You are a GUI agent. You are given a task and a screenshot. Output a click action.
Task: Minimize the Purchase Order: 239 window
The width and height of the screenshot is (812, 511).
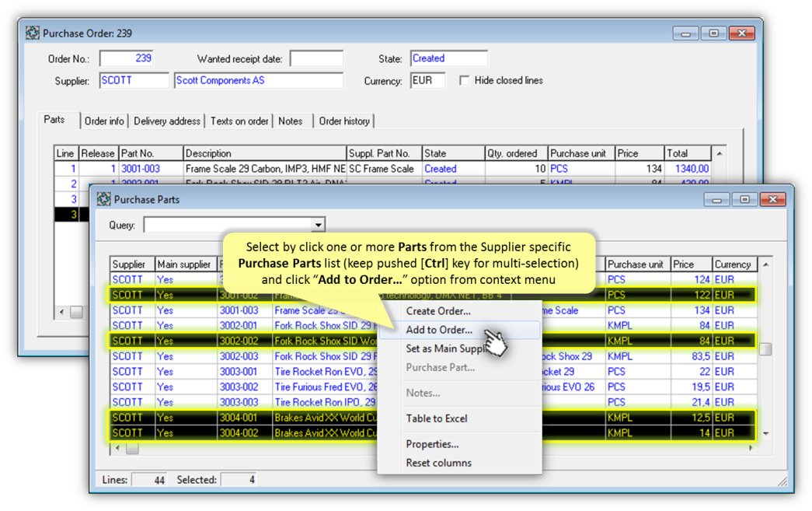pyautogui.click(x=685, y=33)
